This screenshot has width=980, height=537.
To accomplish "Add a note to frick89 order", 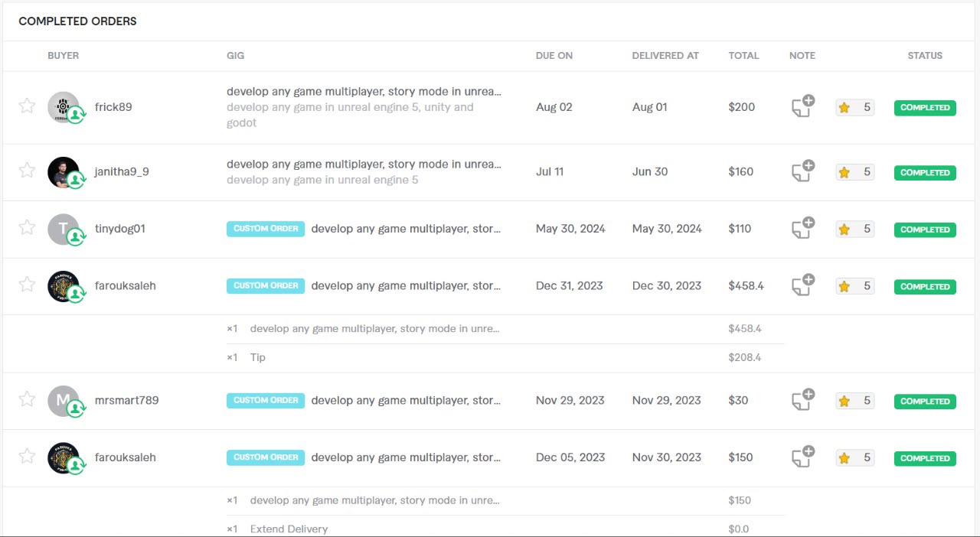I will click(x=802, y=106).
